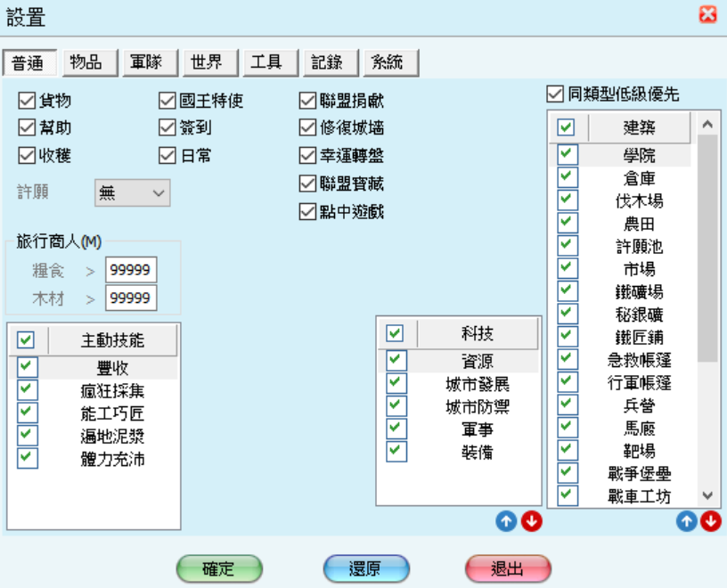Viewport: 727px width, 588px height.
Task: Click the 還原 restore button
Action: click(366, 568)
